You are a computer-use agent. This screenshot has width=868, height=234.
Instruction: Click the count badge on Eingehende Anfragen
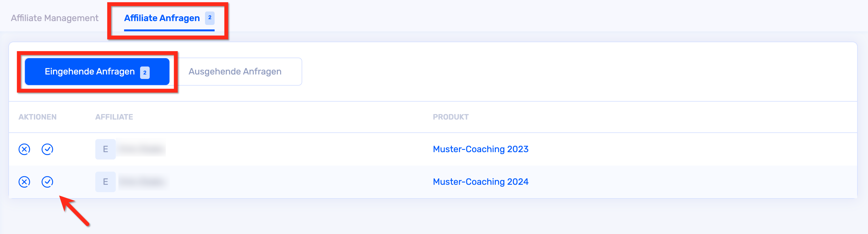(x=145, y=72)
